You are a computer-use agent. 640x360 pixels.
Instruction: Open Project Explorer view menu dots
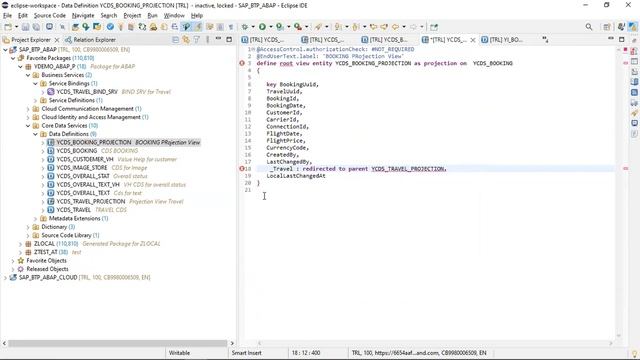click(207, 40)
